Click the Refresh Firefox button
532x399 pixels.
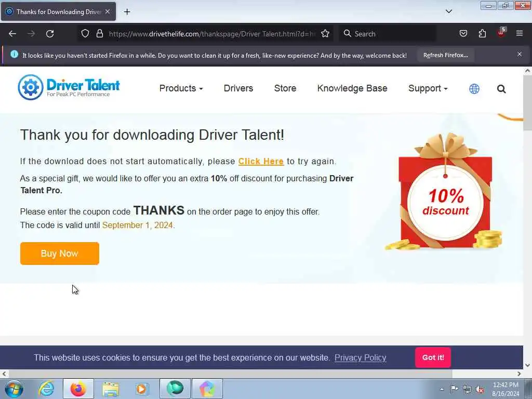coord(445,55)
